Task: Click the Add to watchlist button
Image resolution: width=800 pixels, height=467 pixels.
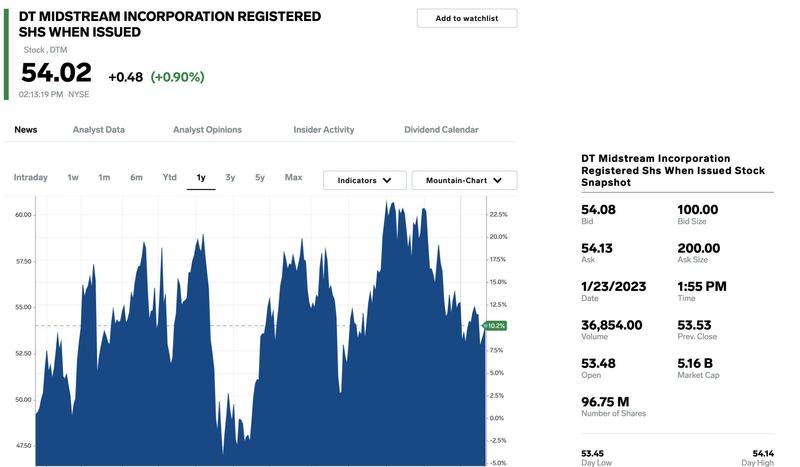Action: click(x=466, y=18)
